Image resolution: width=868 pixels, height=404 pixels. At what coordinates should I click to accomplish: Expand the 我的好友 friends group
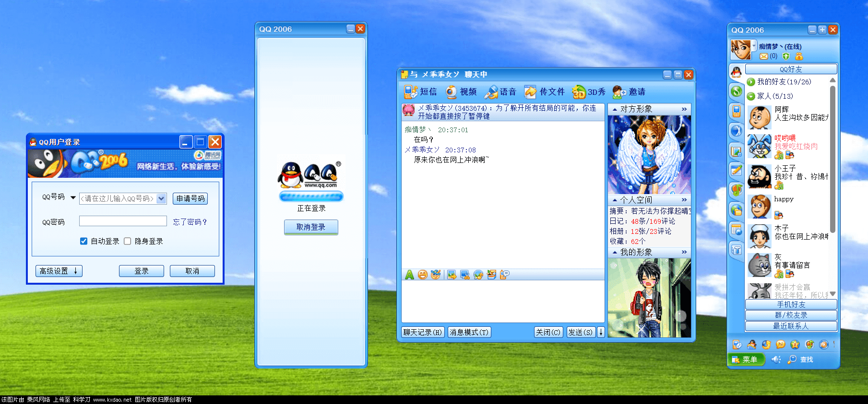coord(751,82)
